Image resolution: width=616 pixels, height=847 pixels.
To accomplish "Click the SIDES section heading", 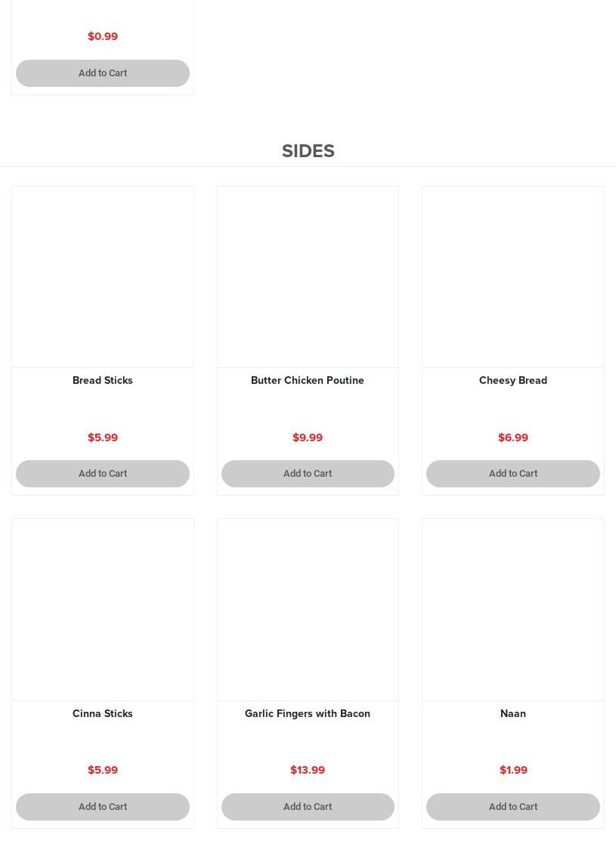I will point(308,151).
